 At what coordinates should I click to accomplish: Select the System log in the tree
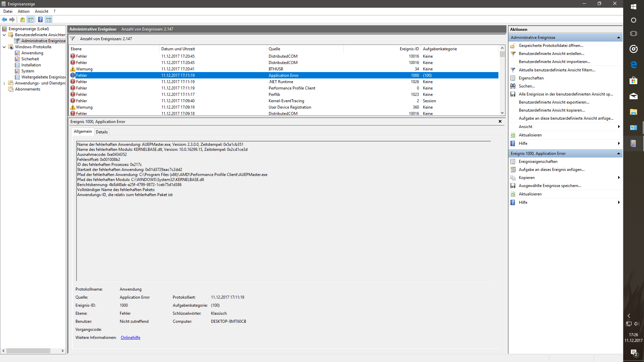(28, 71)
